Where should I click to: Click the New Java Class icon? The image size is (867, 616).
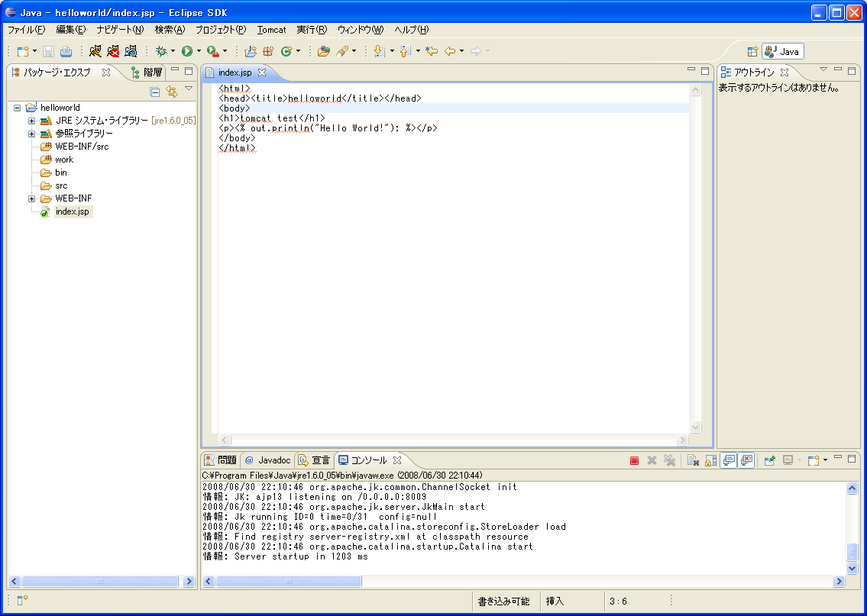point(286,51)
